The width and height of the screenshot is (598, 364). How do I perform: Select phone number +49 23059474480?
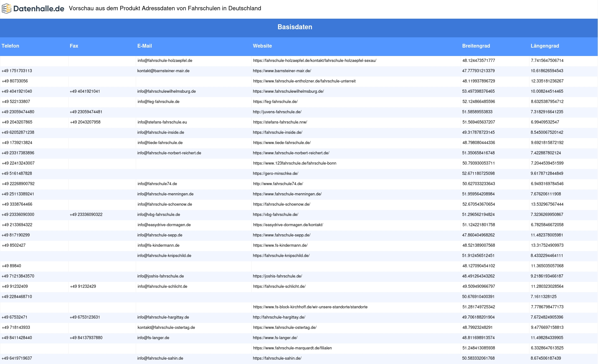tap(18, 112)
